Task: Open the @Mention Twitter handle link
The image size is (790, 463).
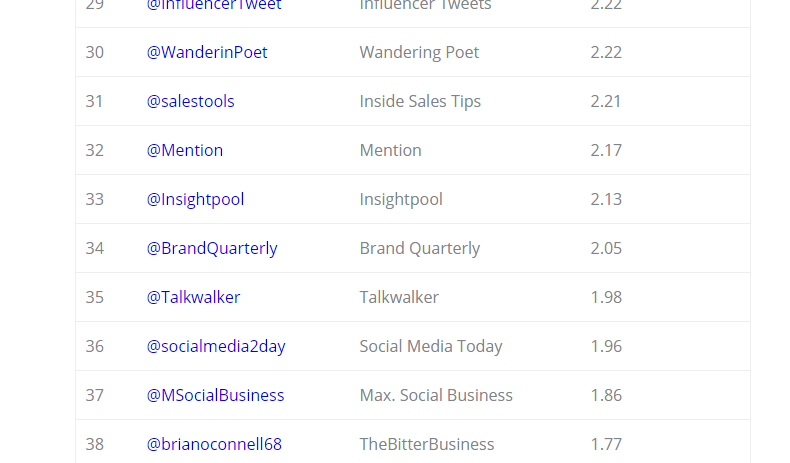Action: point(185,150)
